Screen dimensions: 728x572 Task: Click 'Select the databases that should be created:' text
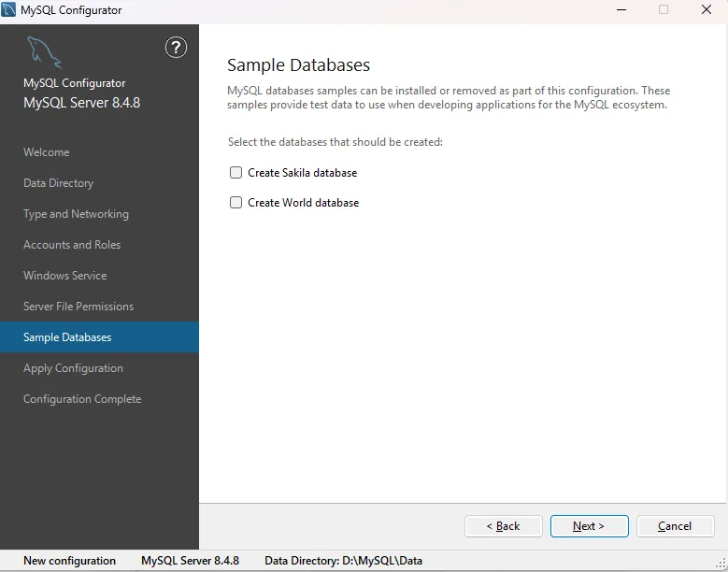point(335,142)
